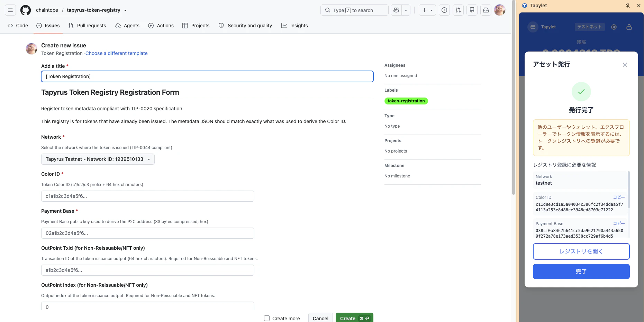The width and height of the screenshot is (644, 322).
Task: Close the Tapylet side panel
Action: click(639, 6)
